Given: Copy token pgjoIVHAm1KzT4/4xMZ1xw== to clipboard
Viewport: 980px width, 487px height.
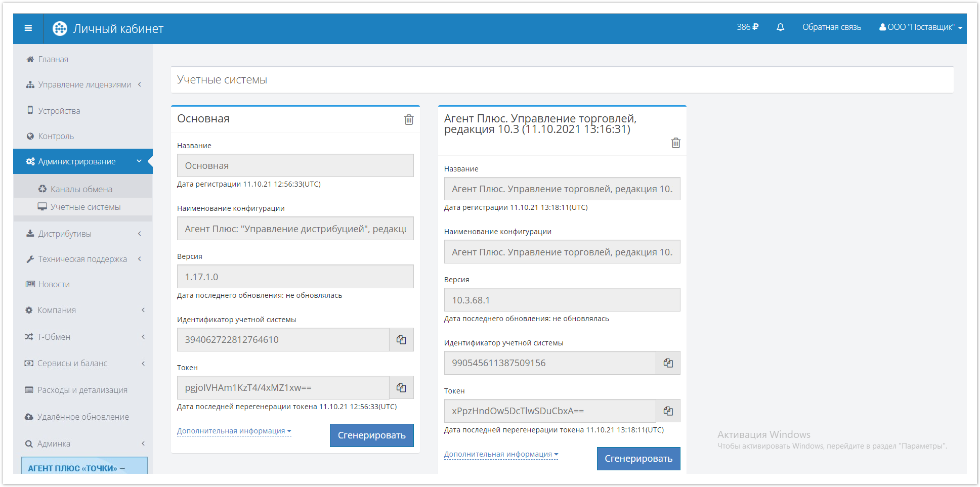Looking at the screenshot, I should [401, 388].
